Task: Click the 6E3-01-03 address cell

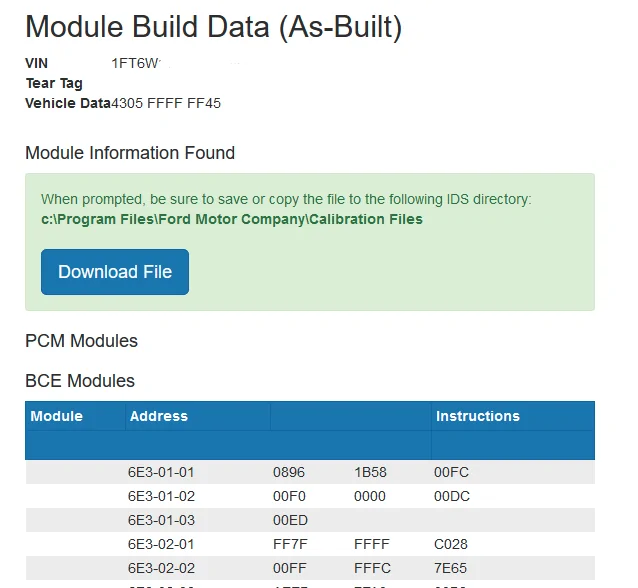Action: [161, 520]
